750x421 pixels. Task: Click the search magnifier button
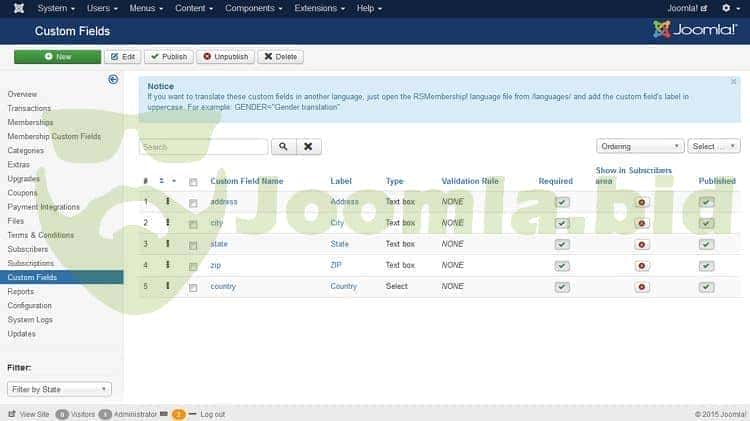[x=283, y=147]
